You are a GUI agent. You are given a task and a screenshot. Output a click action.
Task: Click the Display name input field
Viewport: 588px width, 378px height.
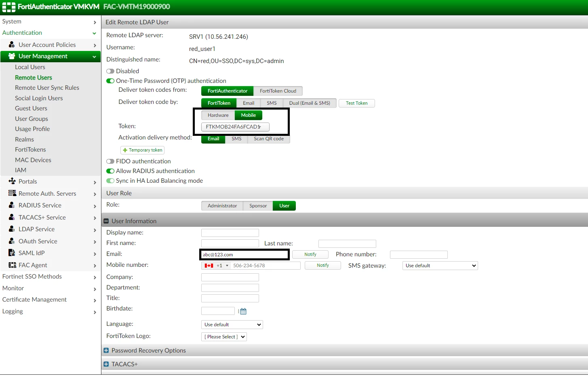(230, 233)
